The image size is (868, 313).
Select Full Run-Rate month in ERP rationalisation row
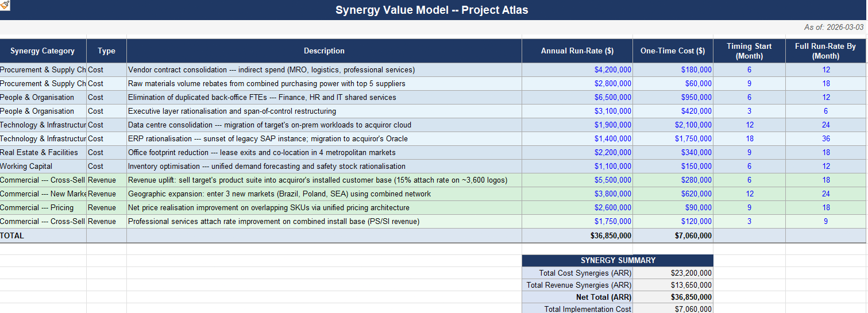point(825,139)
